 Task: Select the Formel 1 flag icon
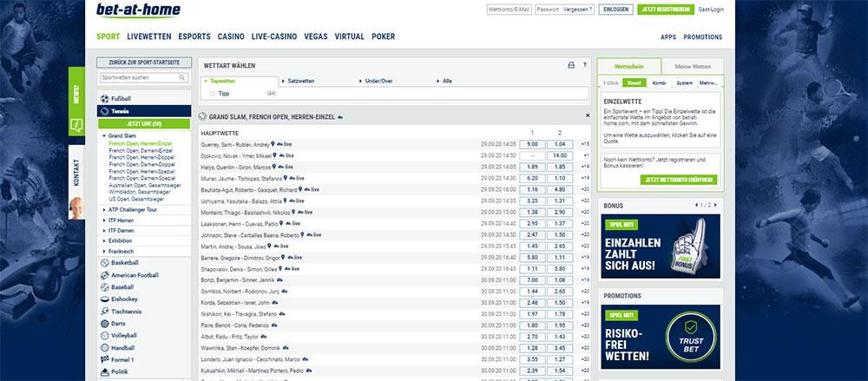[105, 360]
